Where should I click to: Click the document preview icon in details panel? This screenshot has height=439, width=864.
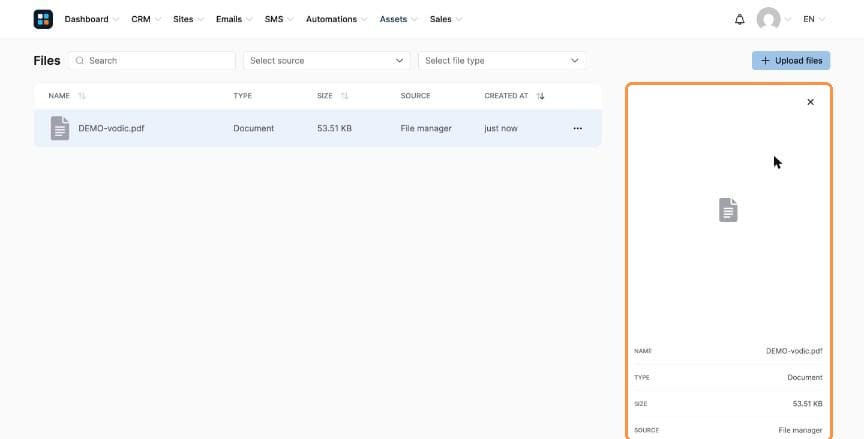point(728,210)
